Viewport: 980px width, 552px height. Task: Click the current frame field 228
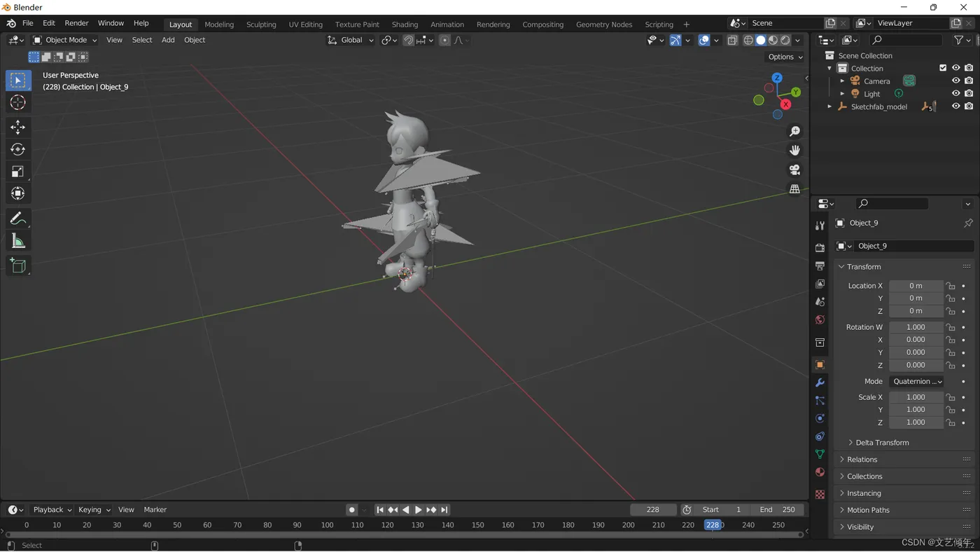653,510
